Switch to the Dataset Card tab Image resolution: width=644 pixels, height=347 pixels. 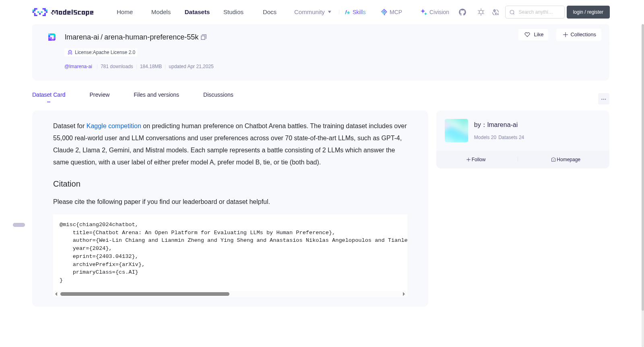click(x=49, y=95)
